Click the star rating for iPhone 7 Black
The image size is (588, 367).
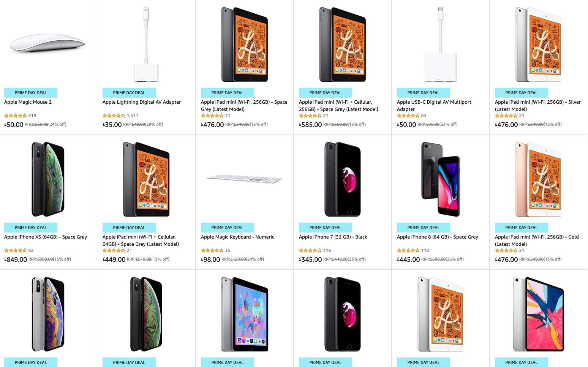[310, 250]
